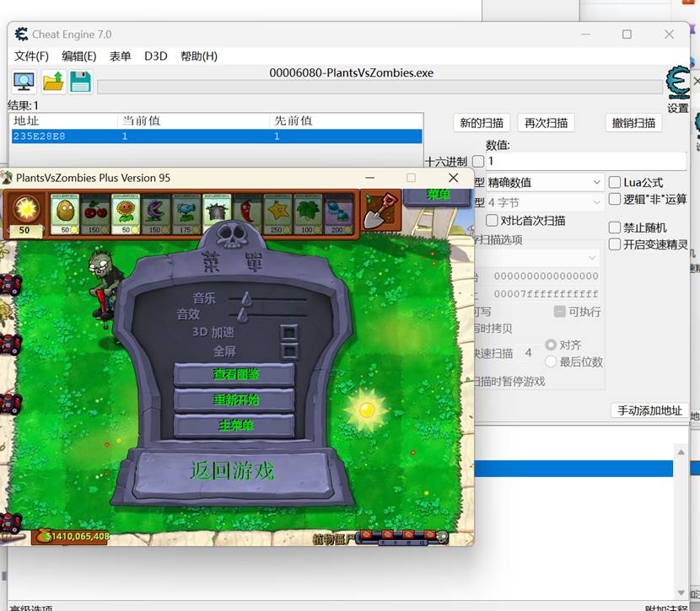
Task: Toggle 3D 加速 checkbox in game menu
Action: pyautogui.click(x=288, y=332)
